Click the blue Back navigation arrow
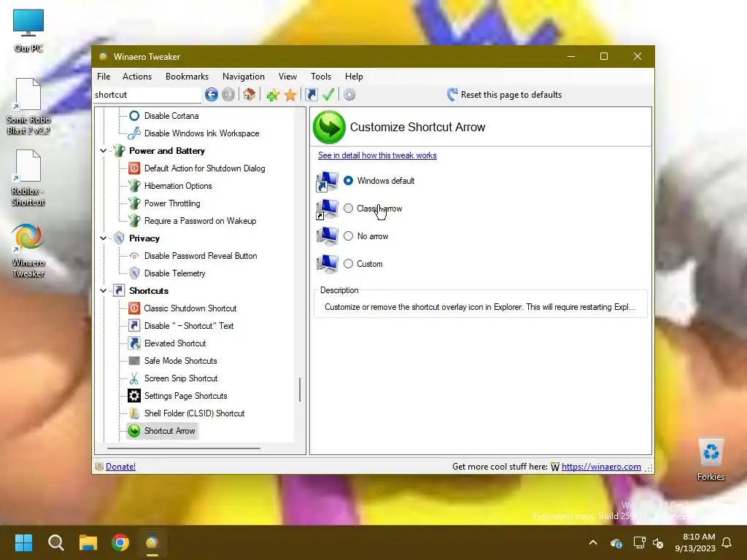747x560 pixels. (x=212, y=95)
